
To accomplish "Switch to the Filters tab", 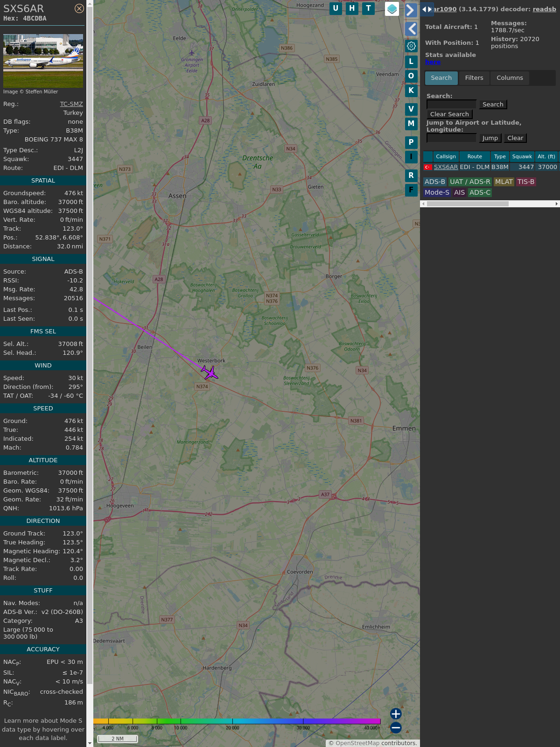I will (474, 78).
